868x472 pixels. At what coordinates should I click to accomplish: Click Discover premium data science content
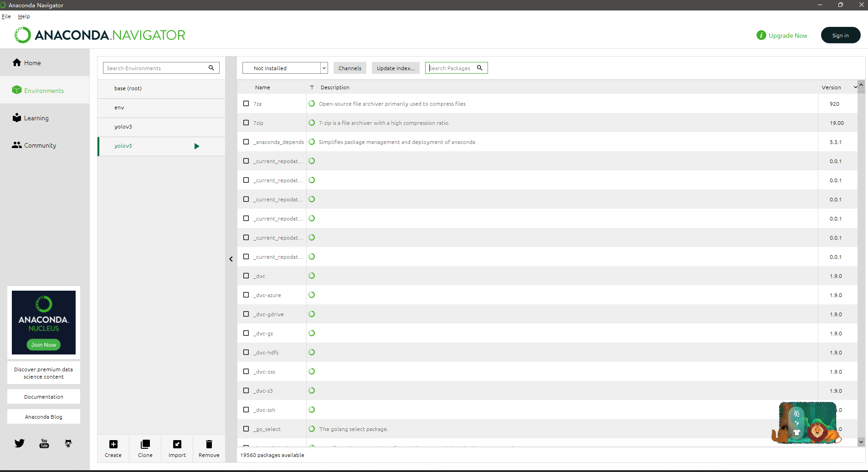coord(44,373)
